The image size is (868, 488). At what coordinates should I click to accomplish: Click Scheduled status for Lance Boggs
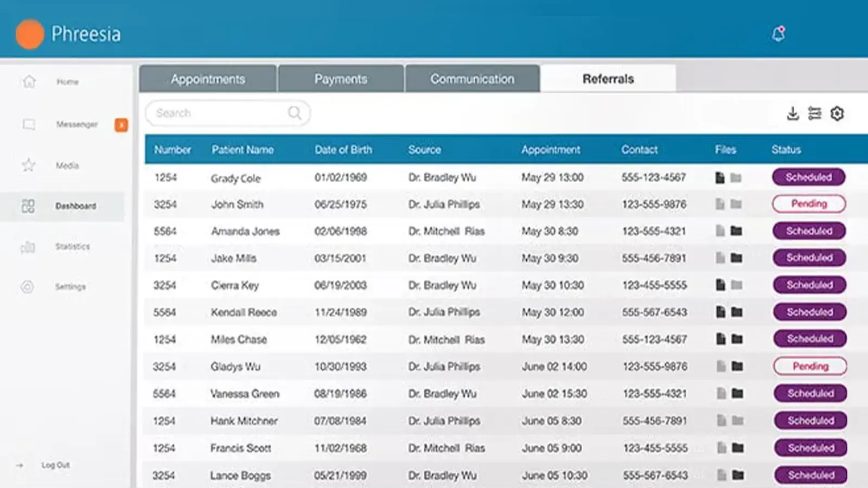[x=812, y=475]
